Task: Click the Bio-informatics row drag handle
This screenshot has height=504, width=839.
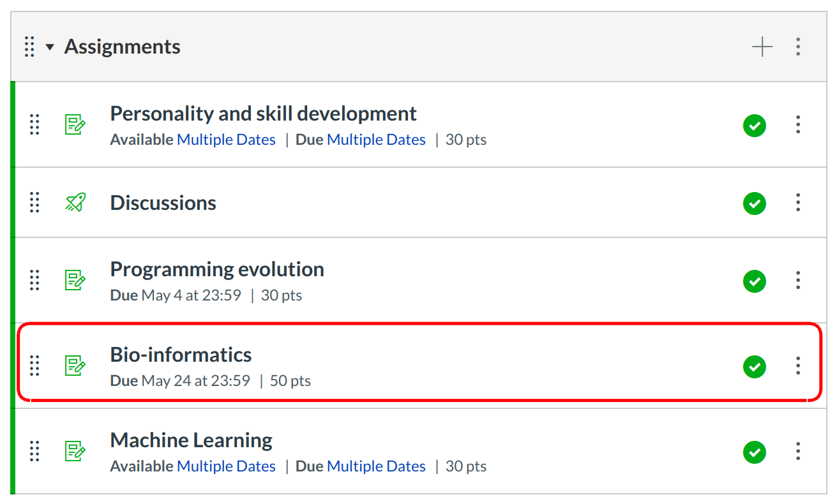Action: click(35, 366)
